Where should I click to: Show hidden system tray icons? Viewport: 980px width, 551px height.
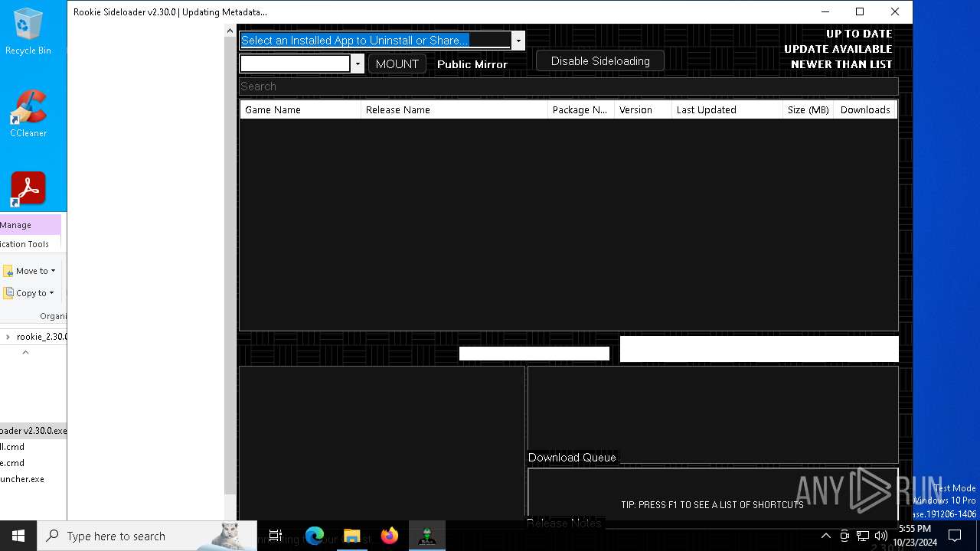[825, 536]
